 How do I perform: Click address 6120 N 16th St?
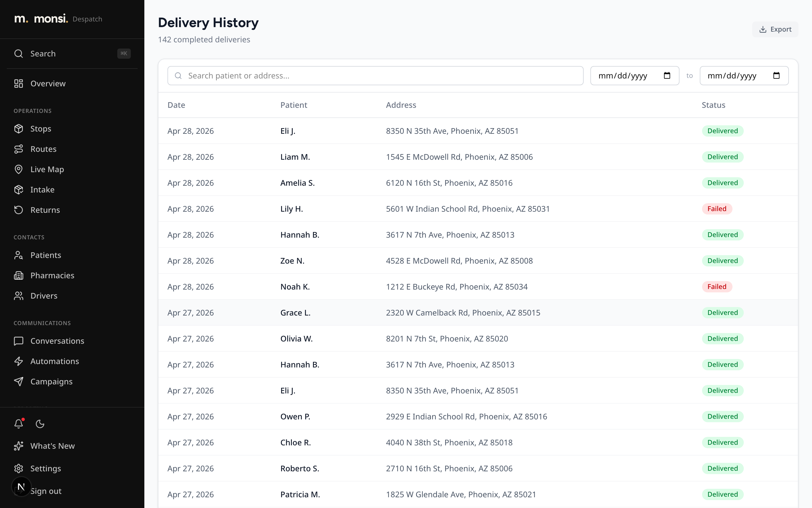pos(449,183)
